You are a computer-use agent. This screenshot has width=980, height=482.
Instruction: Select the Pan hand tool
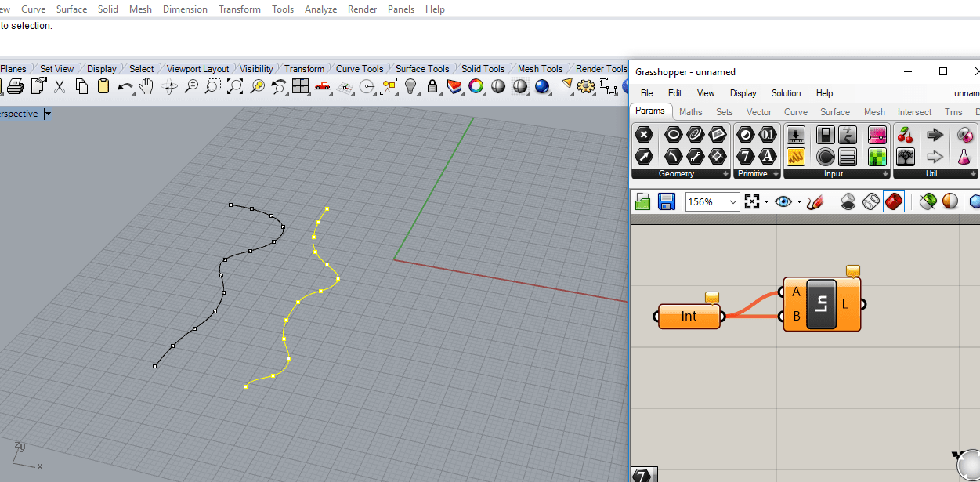point(146,86)
